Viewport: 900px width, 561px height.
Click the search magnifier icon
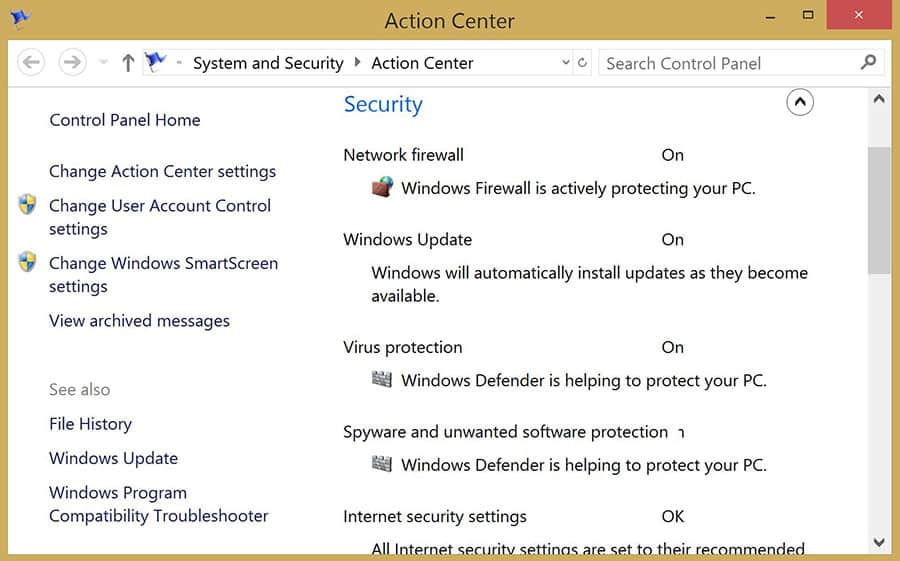[868, 62]
